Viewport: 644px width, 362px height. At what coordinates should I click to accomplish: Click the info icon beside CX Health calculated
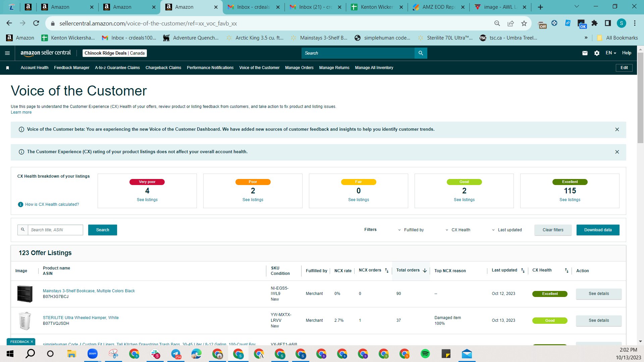pos(20,204)
